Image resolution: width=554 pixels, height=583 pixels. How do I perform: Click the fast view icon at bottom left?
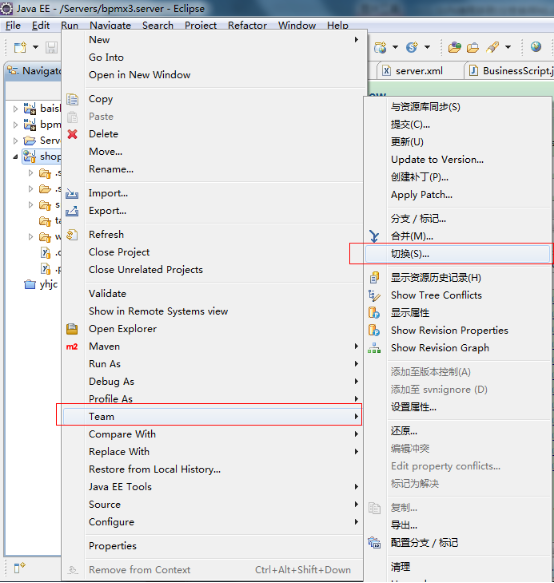19,568
